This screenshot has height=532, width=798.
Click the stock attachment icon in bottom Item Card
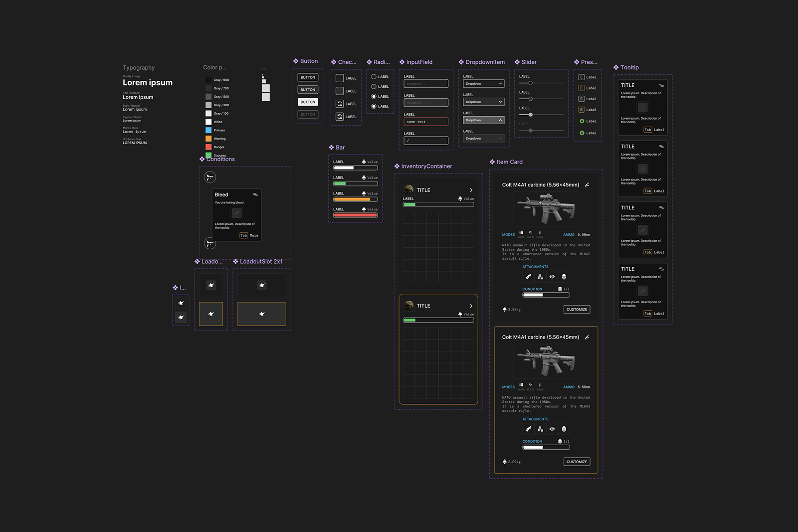coord(528,429)
